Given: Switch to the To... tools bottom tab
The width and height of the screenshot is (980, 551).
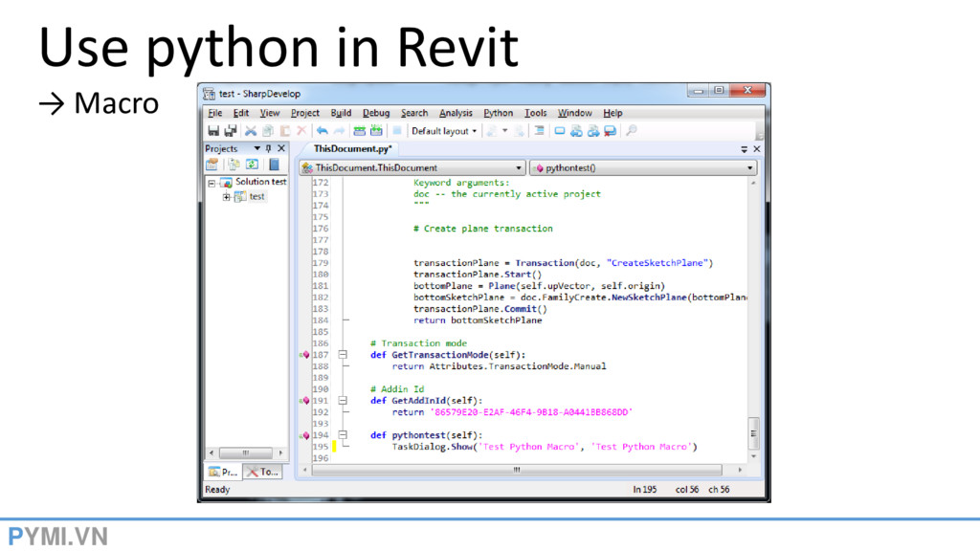Looking at the screenshot, I should [262, 473].
